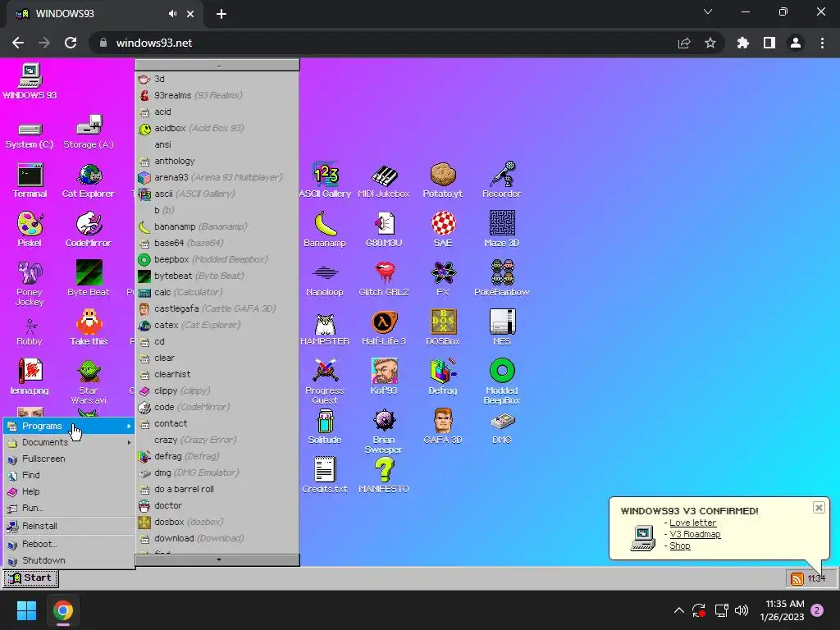Open the Modded BeepBox desktop icon

[502, 382]
